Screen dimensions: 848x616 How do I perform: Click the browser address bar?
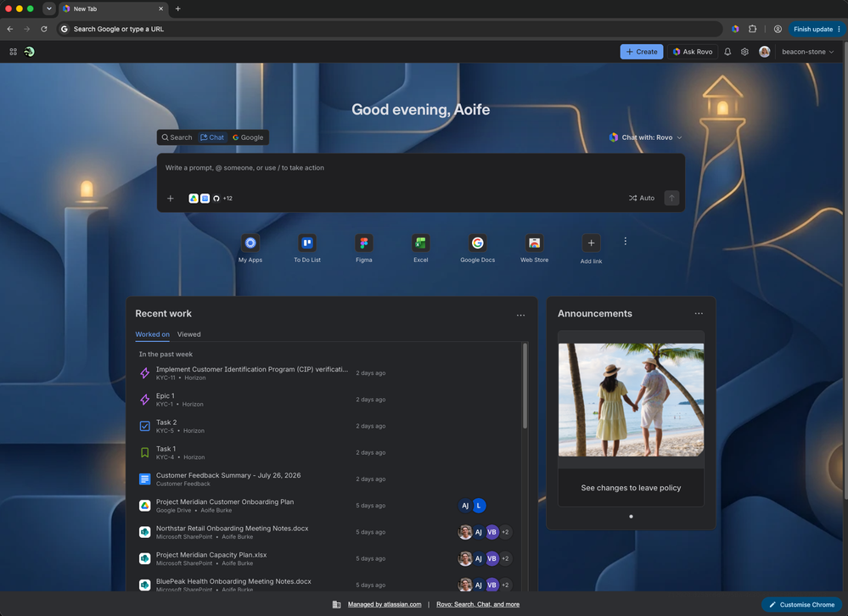[390, 29]
